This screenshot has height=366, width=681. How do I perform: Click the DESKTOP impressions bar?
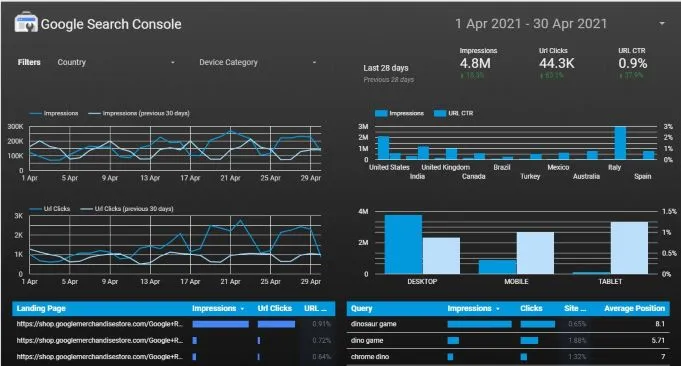tap(403, 244)
